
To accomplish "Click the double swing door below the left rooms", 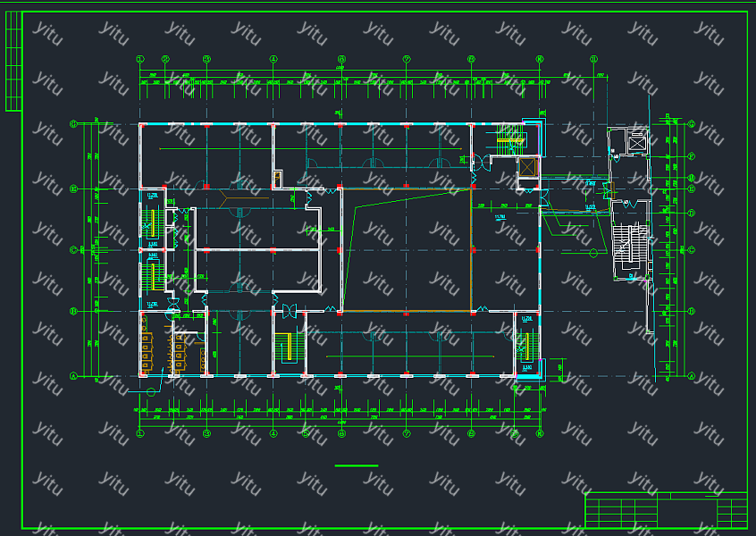I will point(289,311).
